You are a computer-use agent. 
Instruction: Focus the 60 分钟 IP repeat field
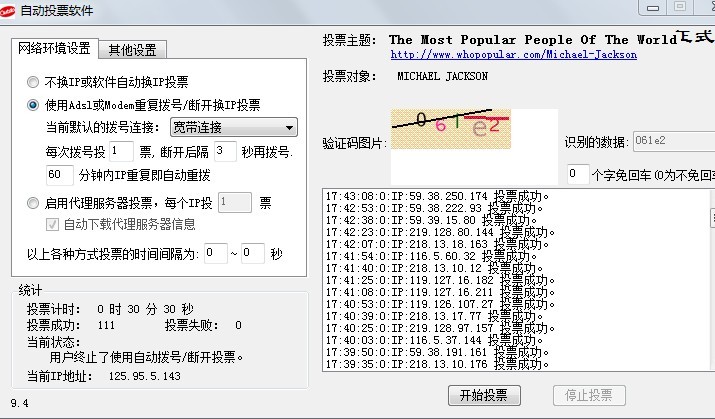click(60, 175)
